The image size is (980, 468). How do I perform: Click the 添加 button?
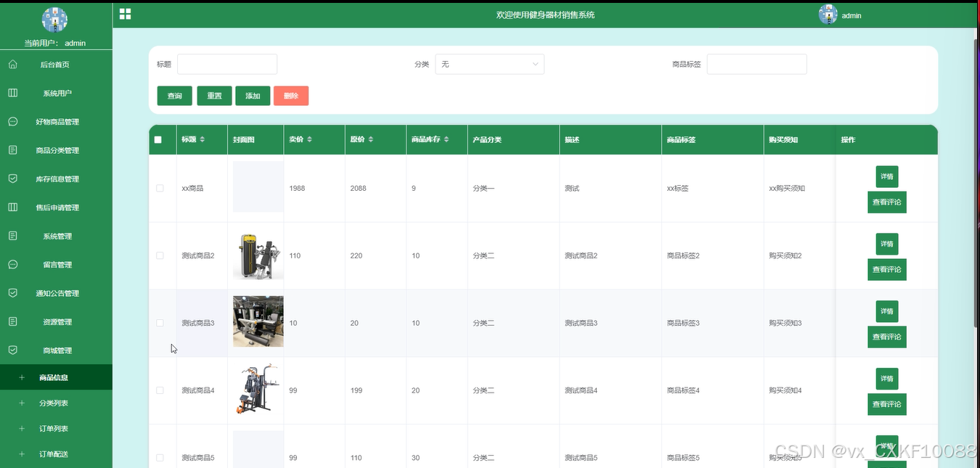coord(253,96)
